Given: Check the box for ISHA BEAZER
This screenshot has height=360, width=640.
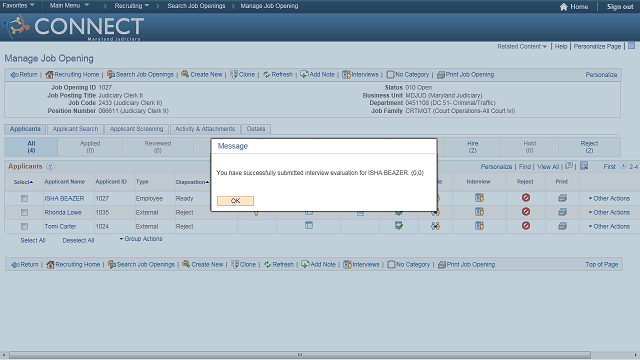Looking at the screenshot, I should [x=24, y=198].
